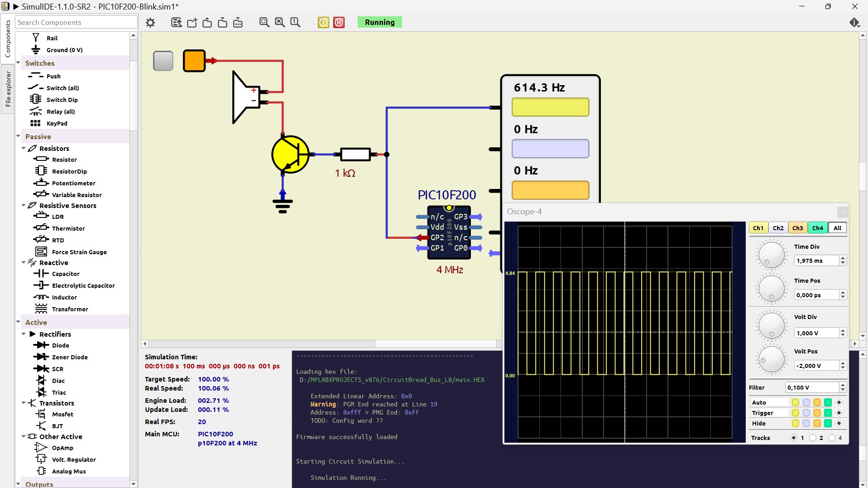Pause the simulation with red button
This screenshot has height=488, width=868.
(339, 22)
